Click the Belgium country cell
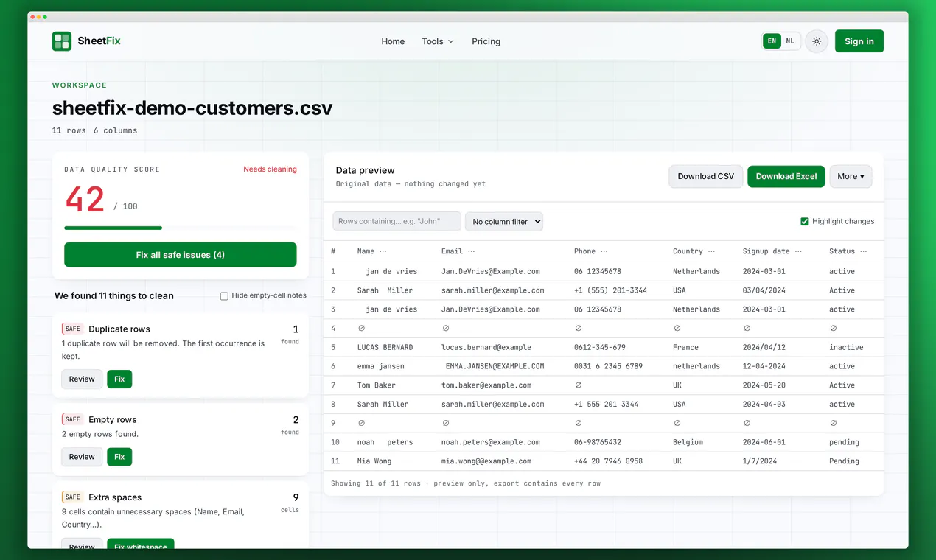 click(x=688, y=442)
